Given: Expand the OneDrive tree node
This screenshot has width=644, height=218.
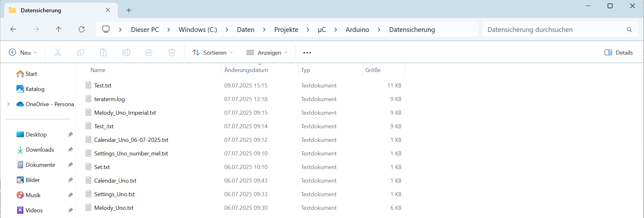Looking at the screenshot, I should 9,104.
